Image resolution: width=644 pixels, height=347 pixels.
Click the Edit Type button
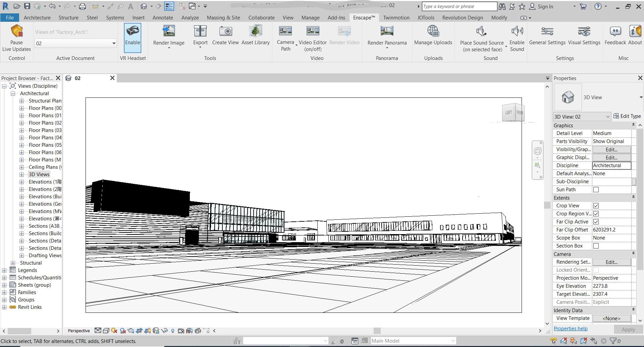click(627, 116)
